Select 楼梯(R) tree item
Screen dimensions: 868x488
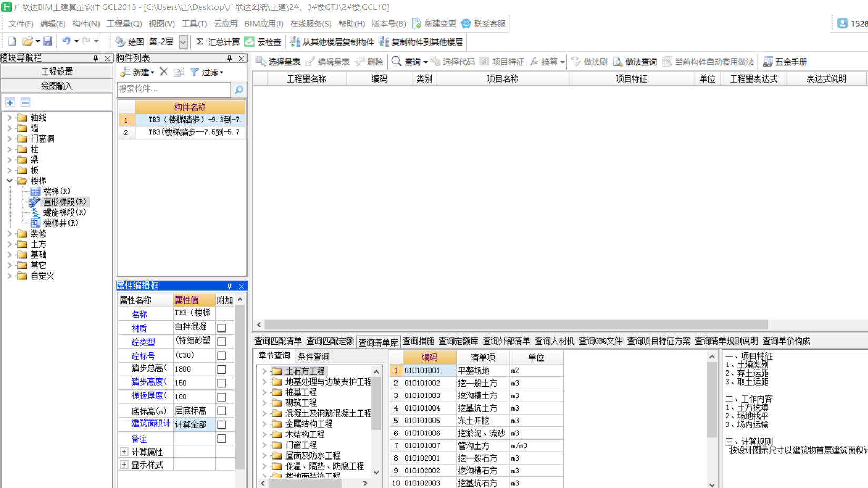pyautogui.click(x=51, y=191)
